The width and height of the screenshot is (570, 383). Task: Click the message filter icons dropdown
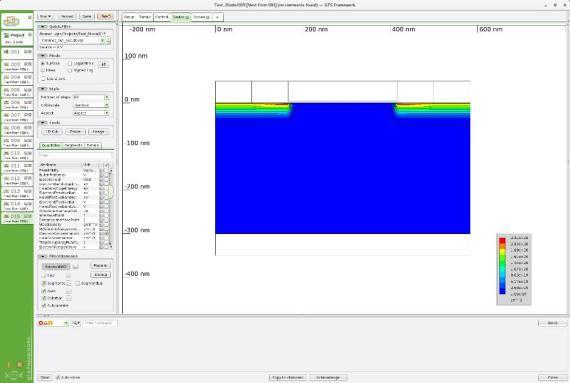(53, 323)
